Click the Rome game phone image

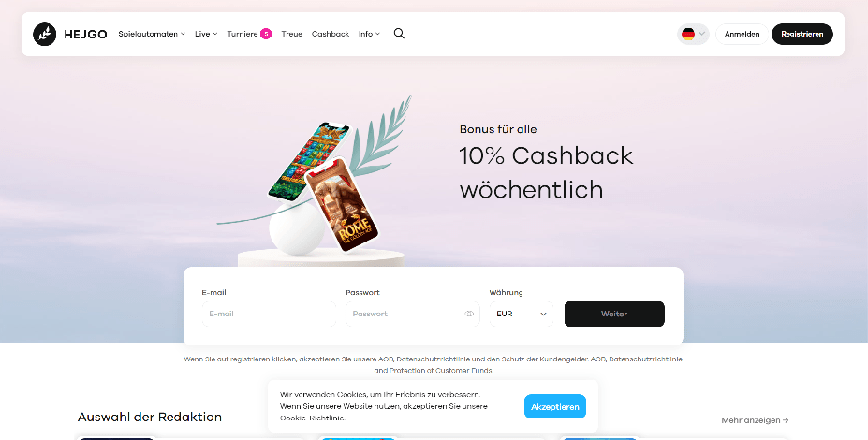click(342, 205)
